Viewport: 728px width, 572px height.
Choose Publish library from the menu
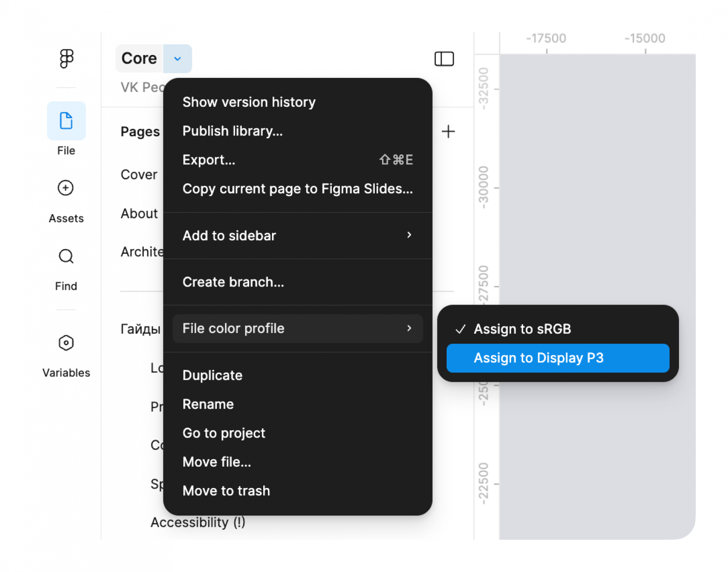pos(232,131)
